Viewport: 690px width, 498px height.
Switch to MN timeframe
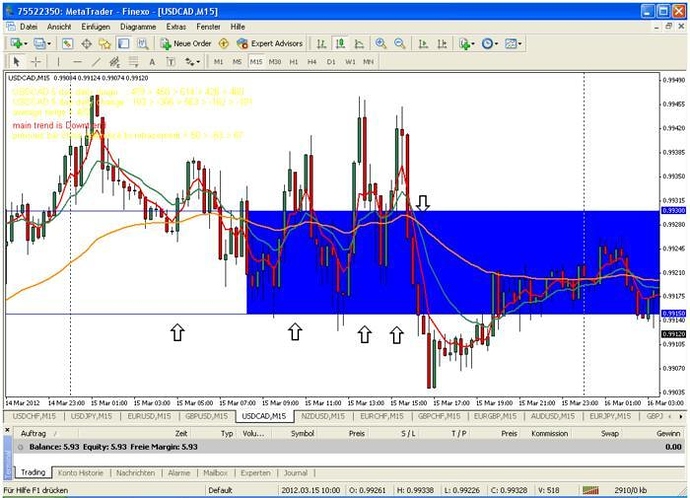(368, 62)
